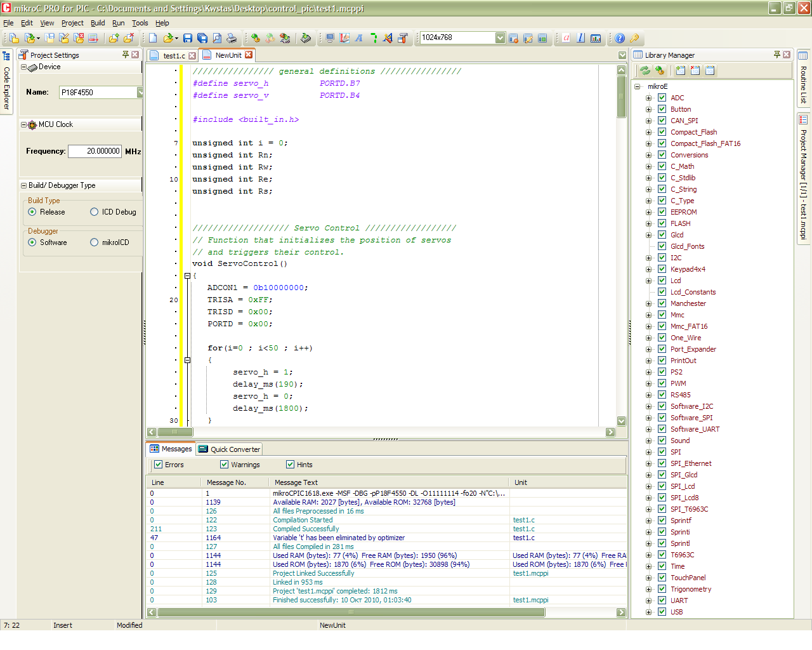Uncheck the ADC library checkbox
The image size is (812, 650).
[662, 98]
